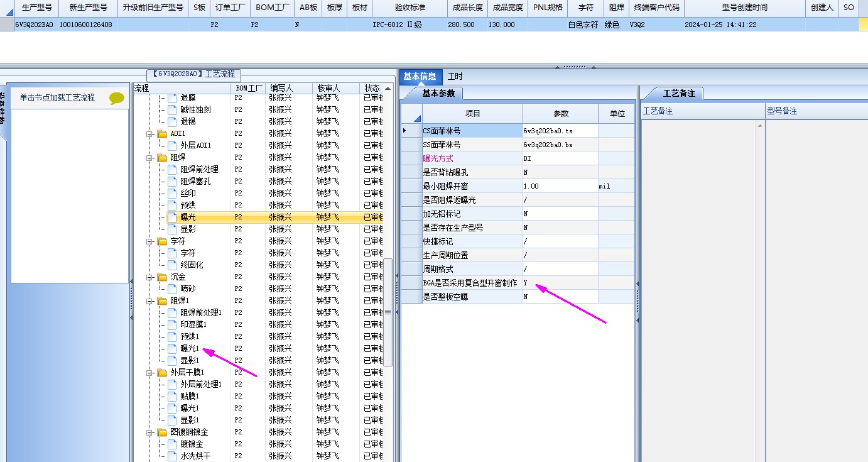Click the document icon of 预烘1 step
Screen dimensions: 868x462
[x=173, y=336]
